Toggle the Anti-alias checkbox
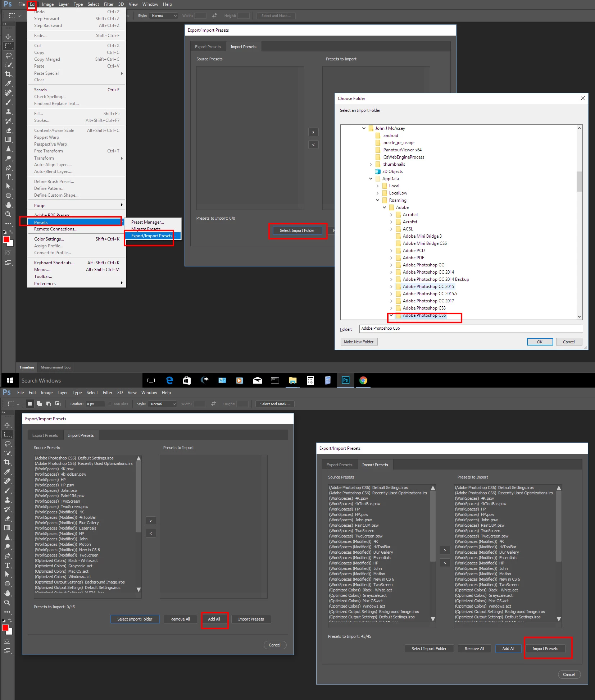 point(110,404)
